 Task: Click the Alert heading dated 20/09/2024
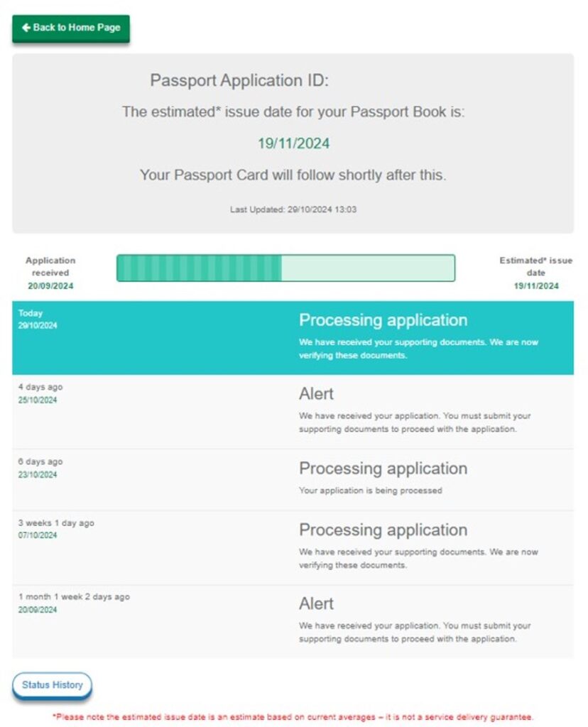pos(316,604)
